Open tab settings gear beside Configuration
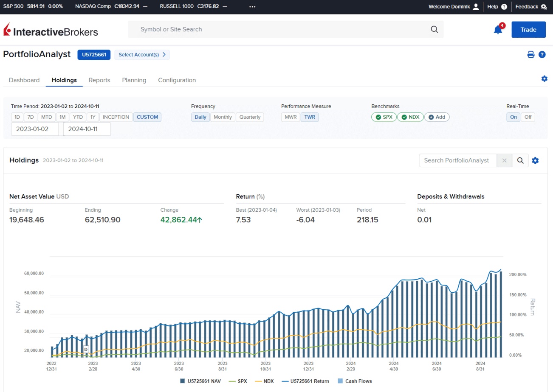This screenshot has height=392, width=553. pos(545,78)
